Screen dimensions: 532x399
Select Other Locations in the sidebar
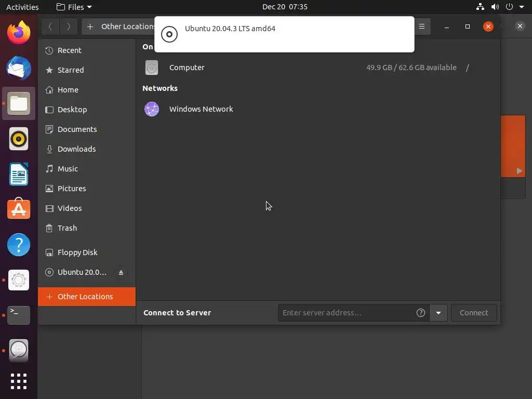pyautogui.click(x=87, y=297)
